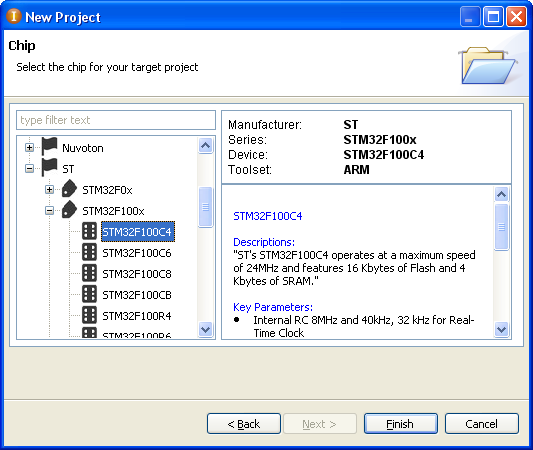Select the Nuvoton manufacturer label
533x450 pixels.
pyautogui.click(x=83, y=148)
